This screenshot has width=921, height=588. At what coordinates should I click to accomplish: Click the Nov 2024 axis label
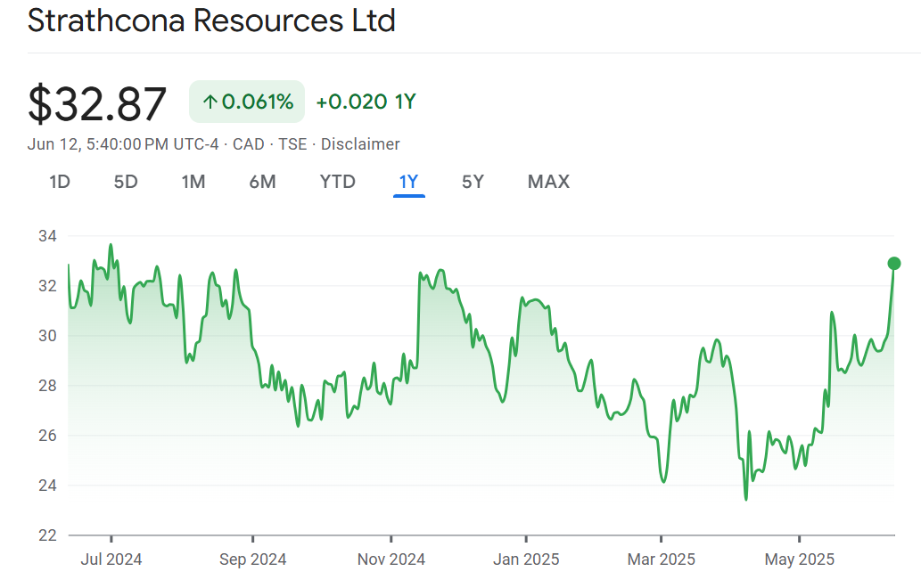tap(391, 559)
